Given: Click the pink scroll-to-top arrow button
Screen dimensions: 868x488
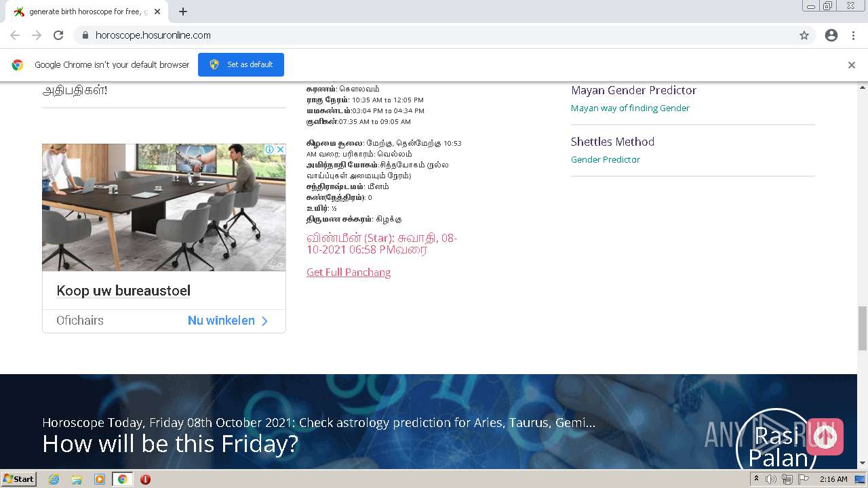Looking at the screenshot, I should click(825, 436).
